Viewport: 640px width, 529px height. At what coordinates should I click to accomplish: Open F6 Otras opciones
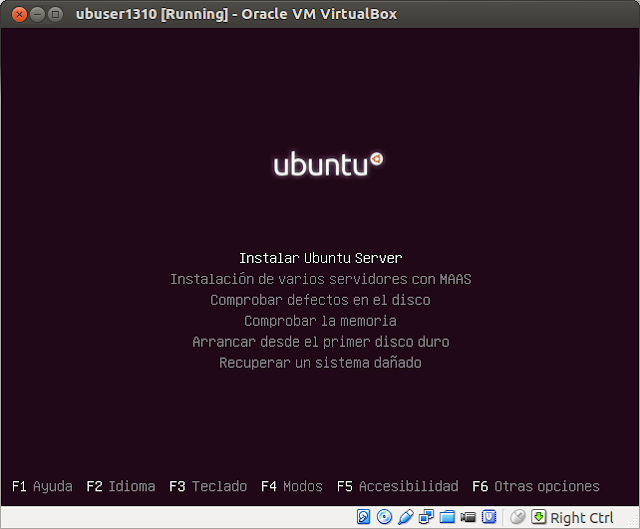click(x=536, y=486)
